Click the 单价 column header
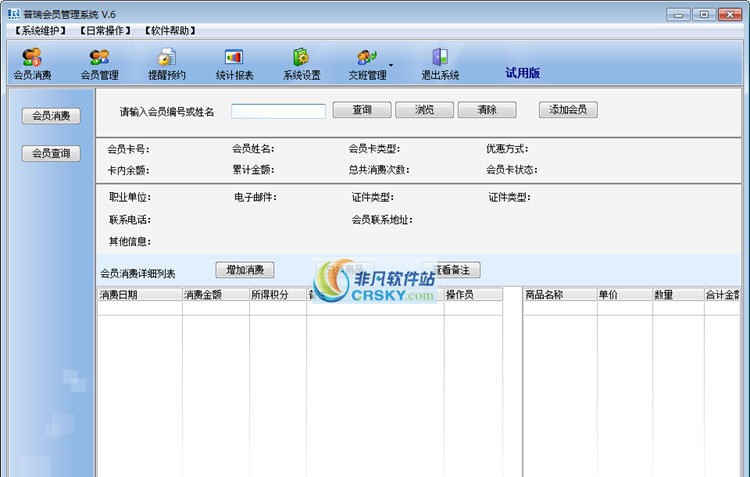Screen dimensions: 750x477 [625, 295]
